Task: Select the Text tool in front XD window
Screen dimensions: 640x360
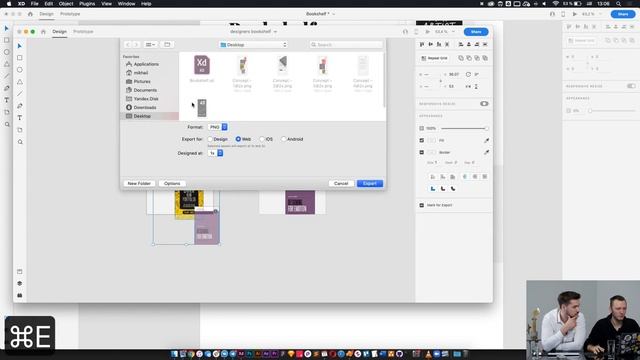Action: click(20, 118)
